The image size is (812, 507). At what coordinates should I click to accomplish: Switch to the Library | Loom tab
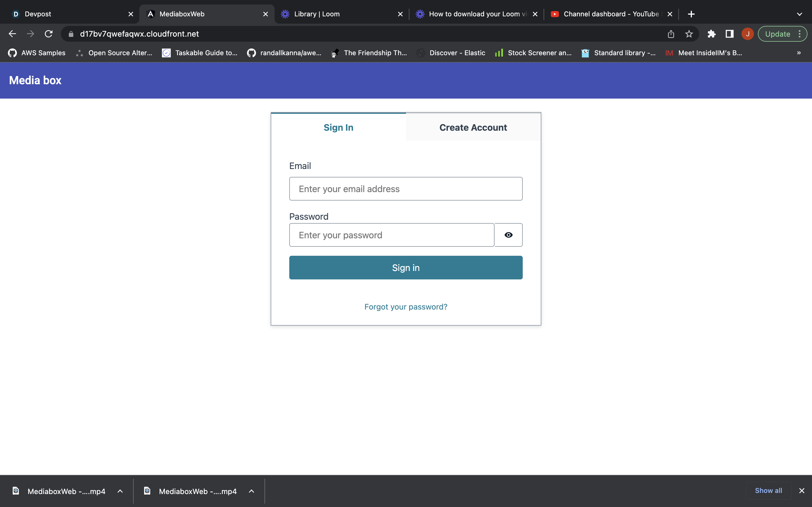pos(339,14)
